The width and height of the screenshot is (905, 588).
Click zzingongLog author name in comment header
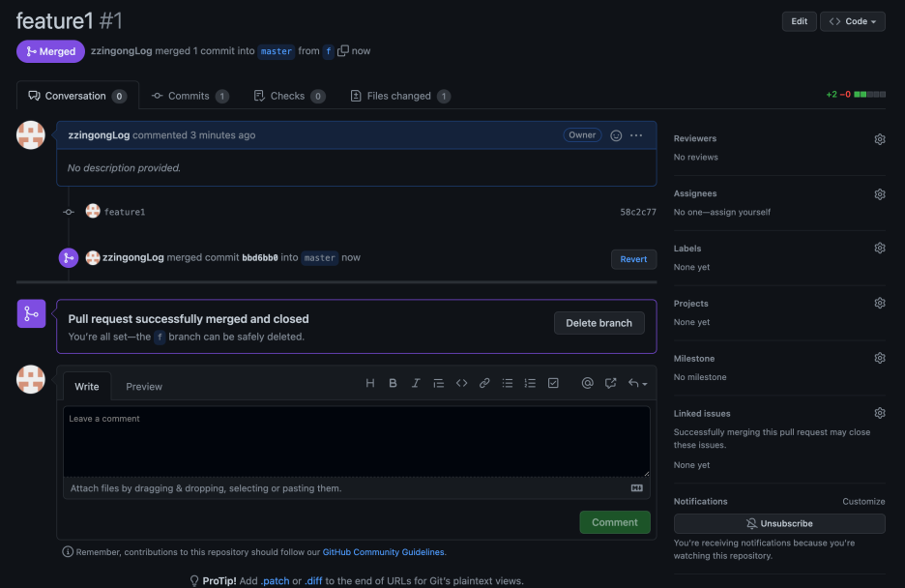pyautogui.click(x=99, y=135)
